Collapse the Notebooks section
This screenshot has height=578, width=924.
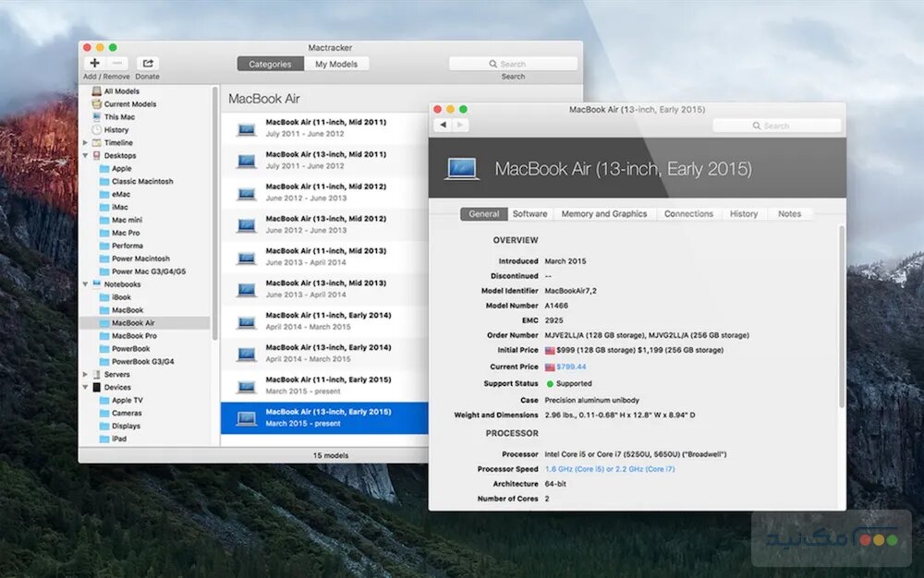point(85,284)
